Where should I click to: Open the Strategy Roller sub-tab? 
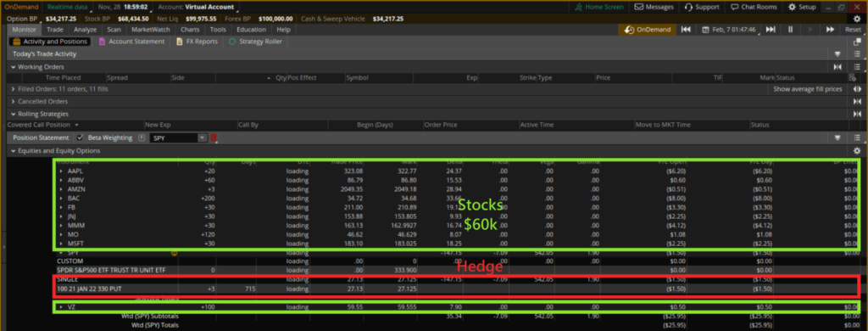(x=254, y=42)
